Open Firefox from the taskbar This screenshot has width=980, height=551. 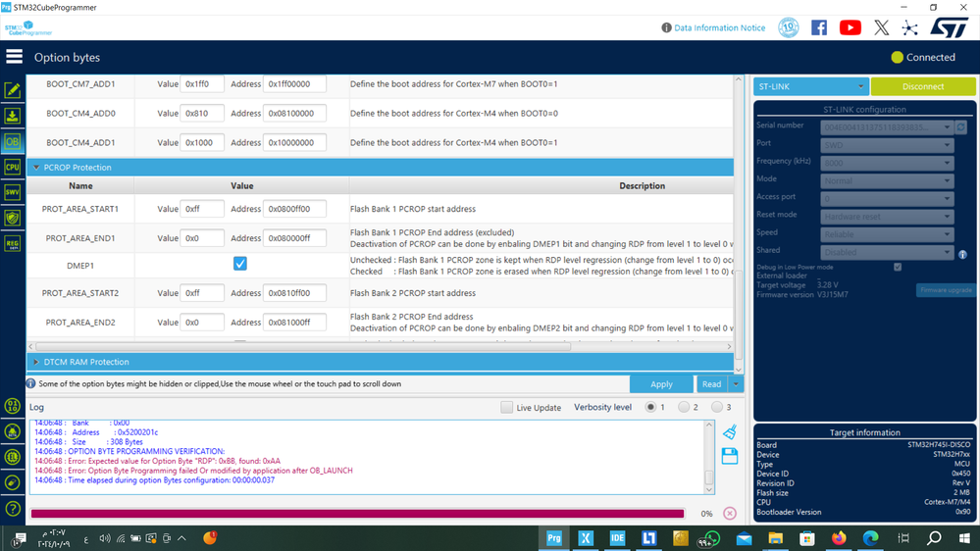coord(839,538)
